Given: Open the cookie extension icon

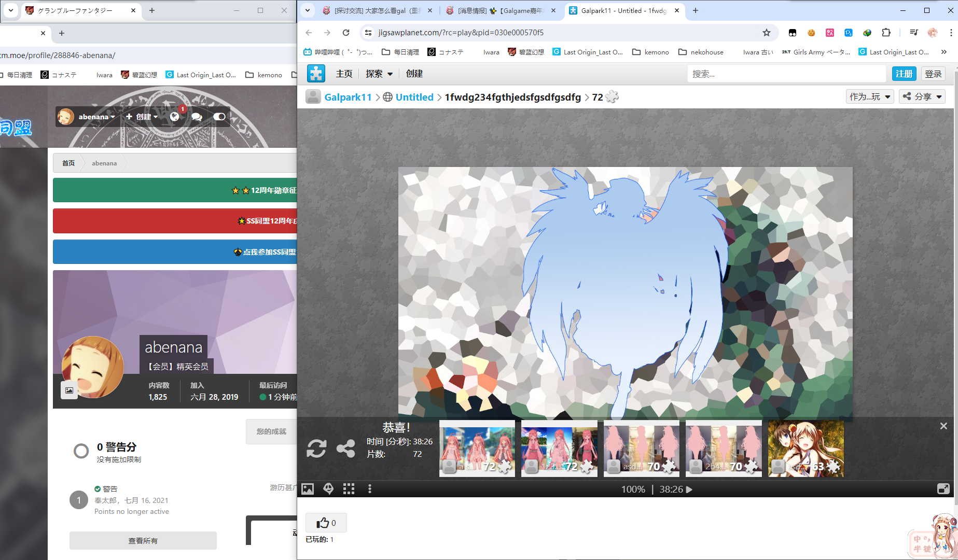Looking at the screenshot, I should (811, 33).
